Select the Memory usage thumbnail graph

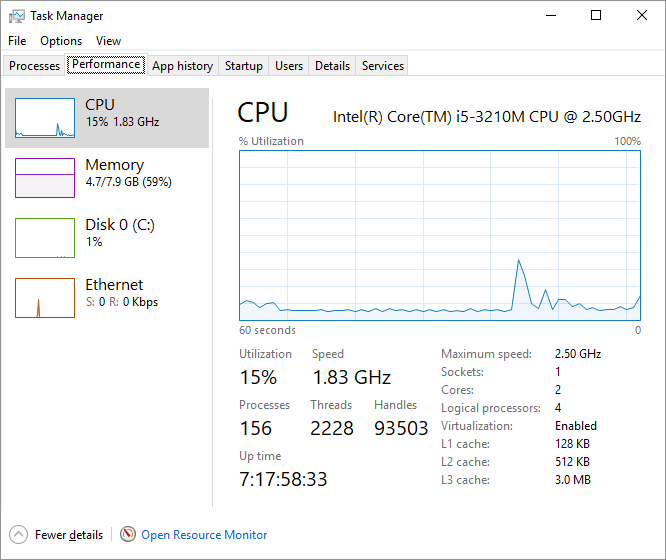click(x=45, y=178)
